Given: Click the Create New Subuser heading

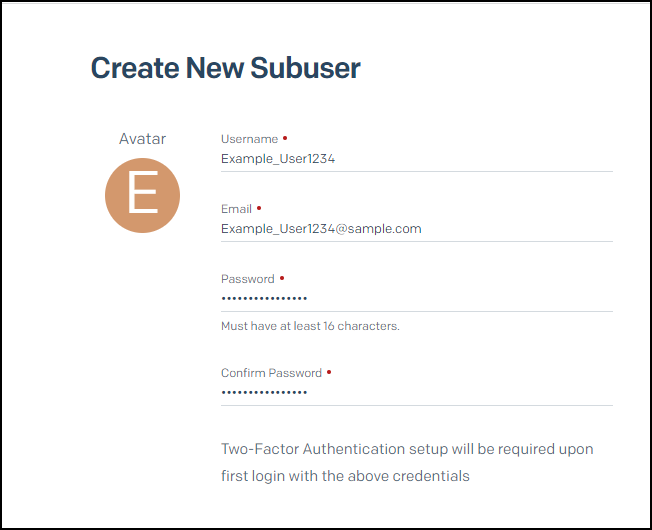Looking at the screenshot, I should (226, 68).
